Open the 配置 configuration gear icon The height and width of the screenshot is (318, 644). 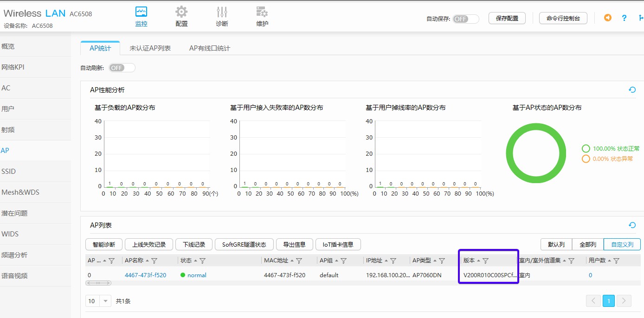tap(181, 12)
